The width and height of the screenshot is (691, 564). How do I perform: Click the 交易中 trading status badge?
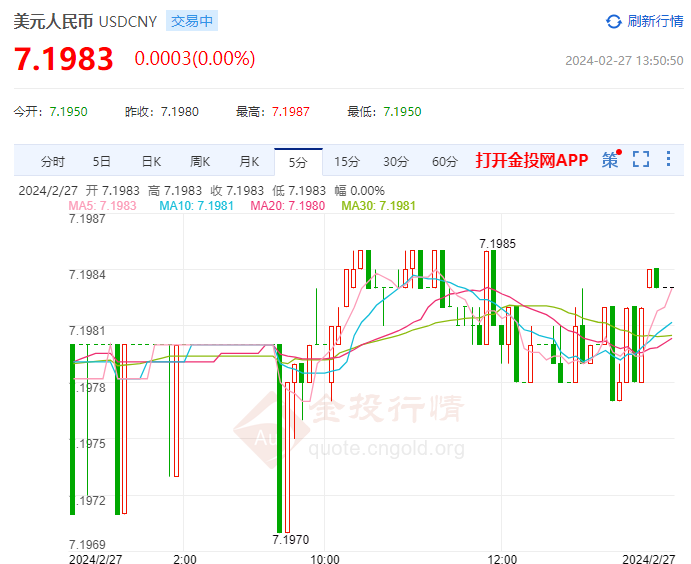pyautogui.click(x=192, y=21)
